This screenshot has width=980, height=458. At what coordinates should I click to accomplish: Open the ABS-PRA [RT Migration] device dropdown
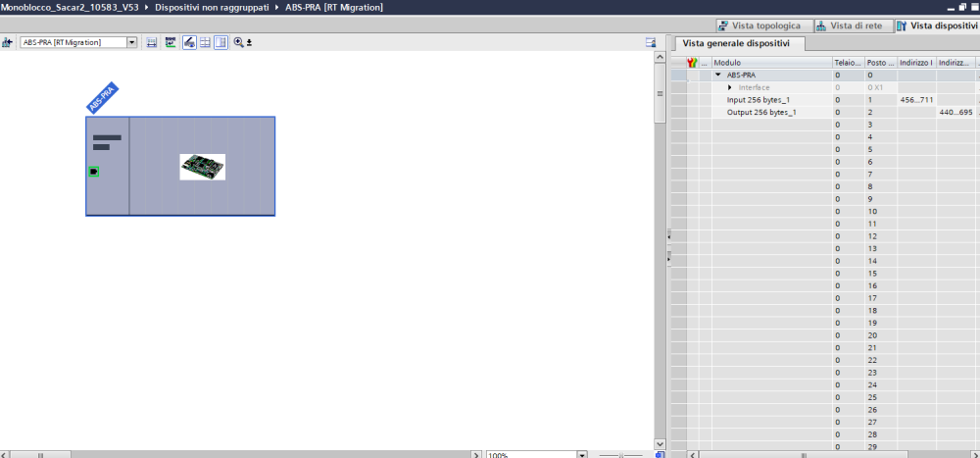(132, 42)
